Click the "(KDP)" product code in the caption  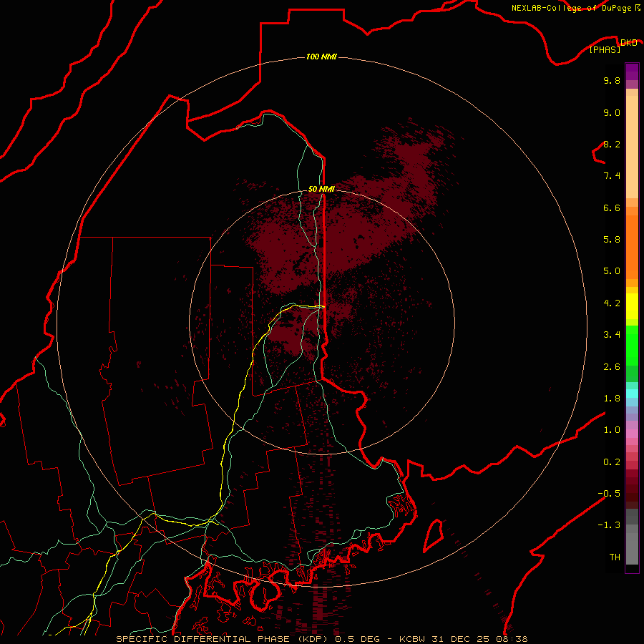click(x=313, y=639)
